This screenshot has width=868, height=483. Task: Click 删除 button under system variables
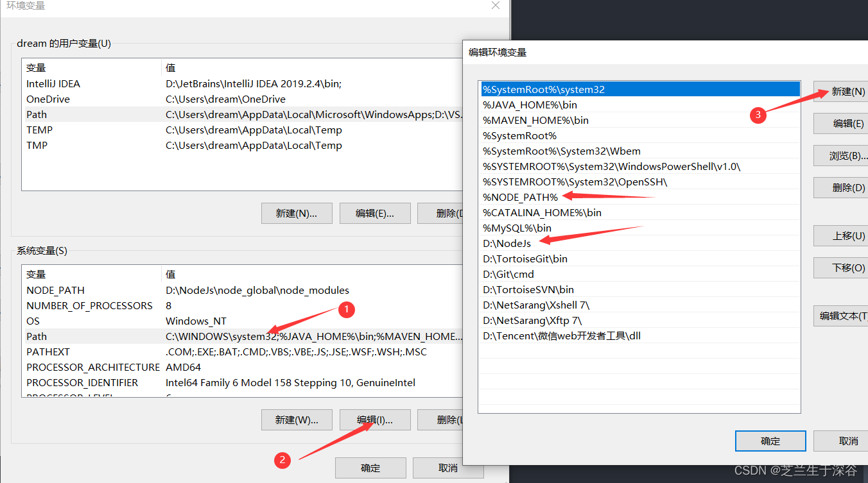[x=440, y=420]
